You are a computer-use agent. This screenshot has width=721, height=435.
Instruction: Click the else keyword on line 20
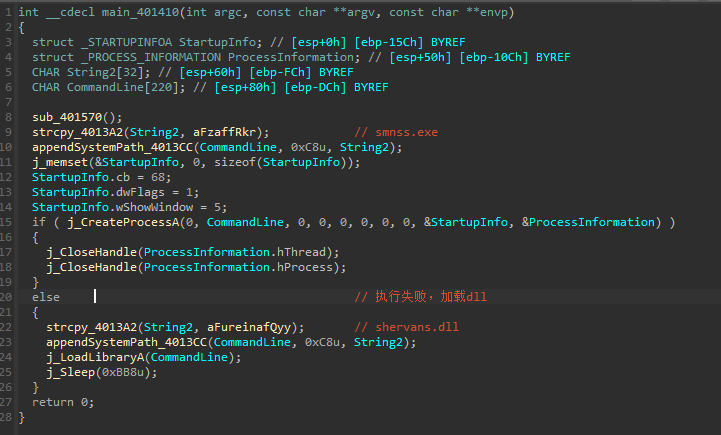[46, 297]
